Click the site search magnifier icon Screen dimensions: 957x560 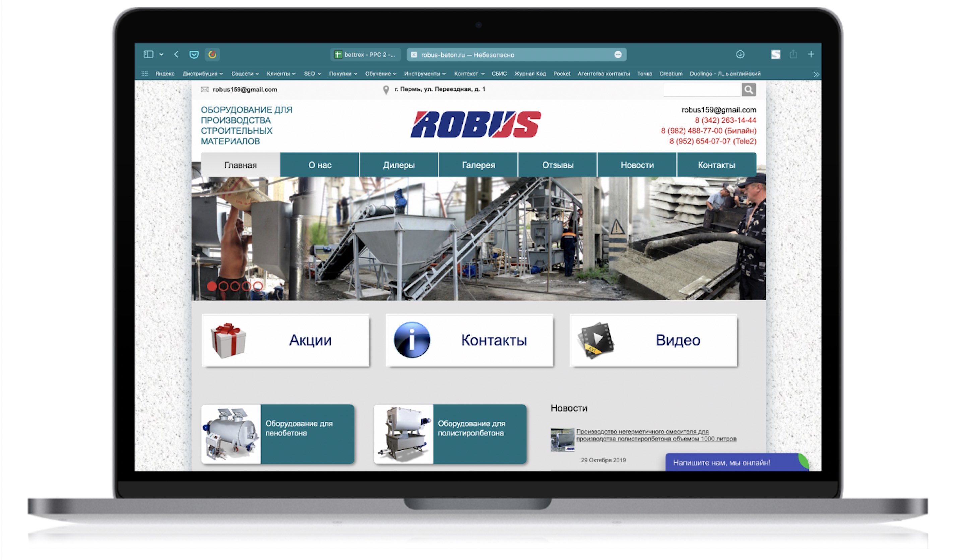point(748,90)
